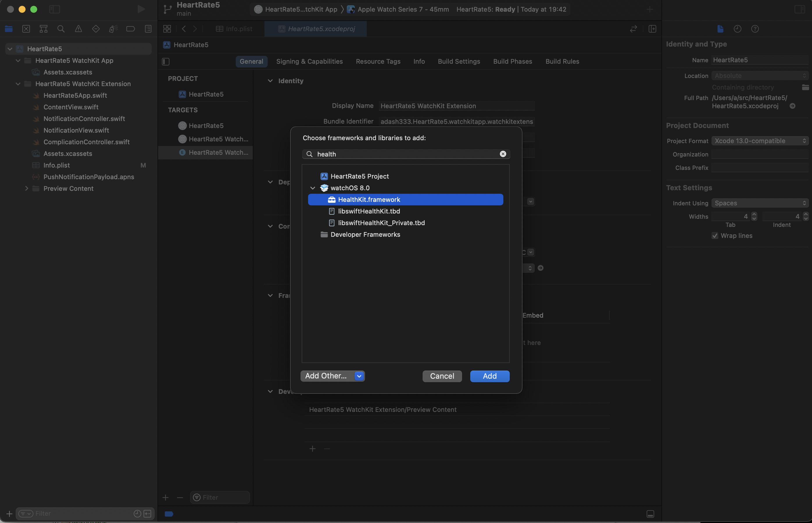Open the Symbol navigator icon
Screen dimensions: 812x523
pyautogui.click(x=43, y=29)
